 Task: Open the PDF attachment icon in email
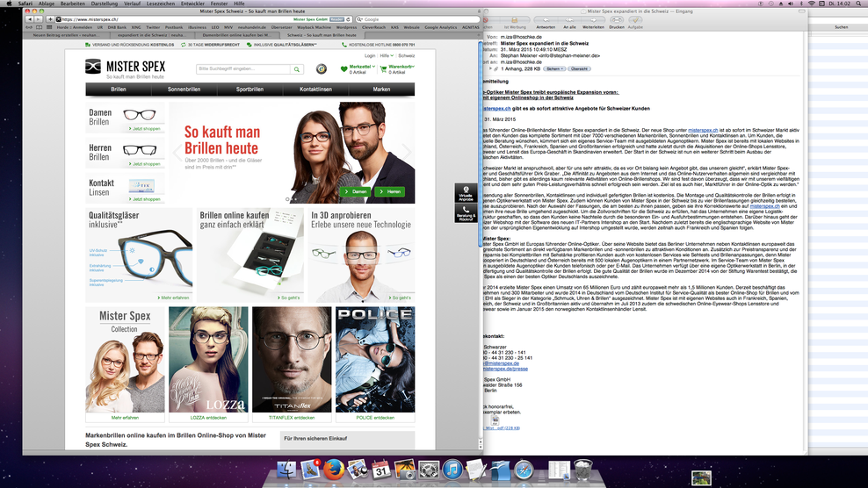[495, 421]
